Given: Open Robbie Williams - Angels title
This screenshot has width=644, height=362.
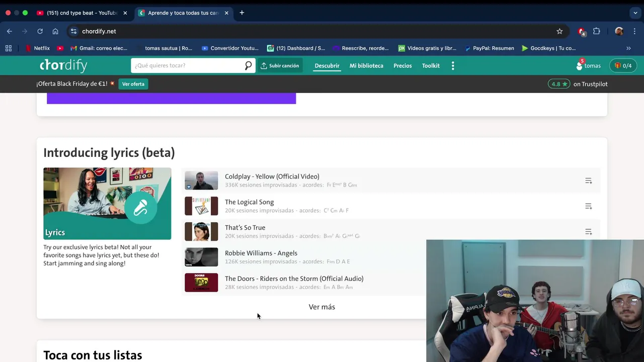Looking at the screenshot, I should click(261, 253).
